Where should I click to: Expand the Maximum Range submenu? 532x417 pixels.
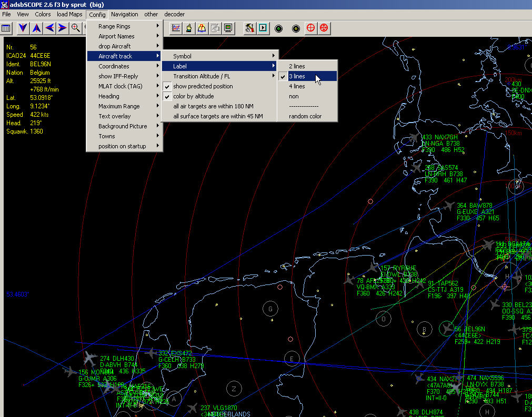click(x=125, y=106)
